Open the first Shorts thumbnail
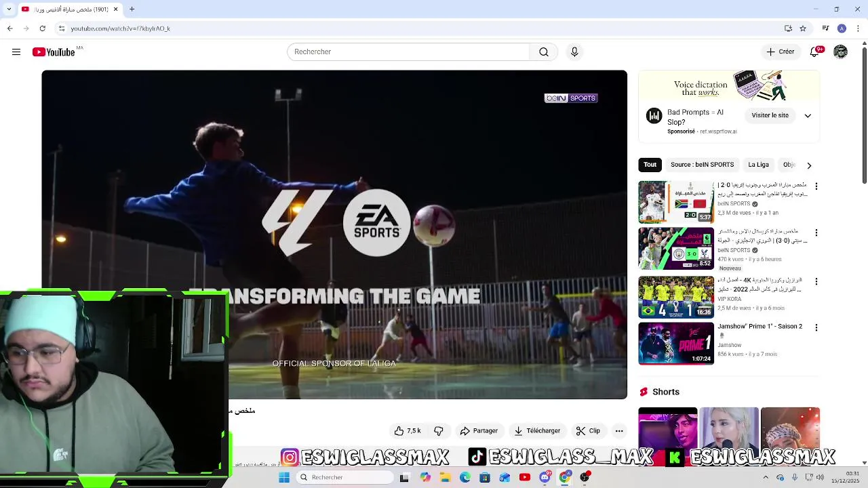Viewport: 868px width, 488px height. pos(668,427)
